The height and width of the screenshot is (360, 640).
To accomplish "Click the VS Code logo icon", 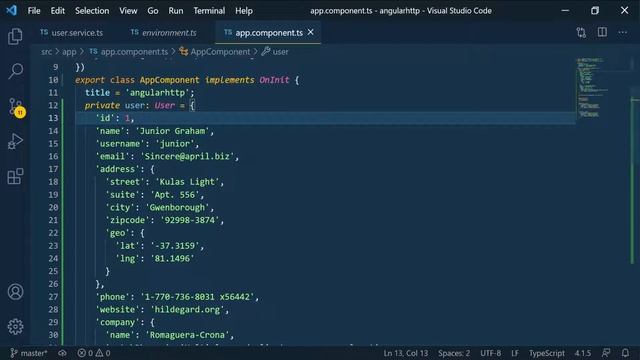I will 11,10.
